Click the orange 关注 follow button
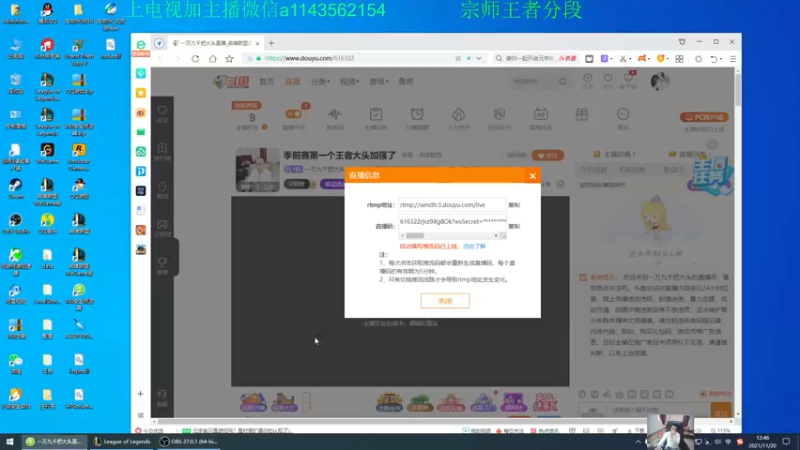The height and width of the screenshot is (450, 800). tap(547, 156)
